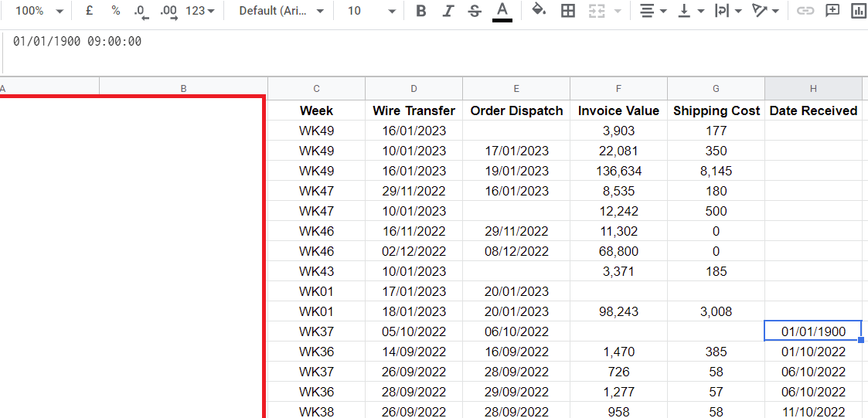Screen dimensions: 868x418
Task: Click the Invoice Value header cell
Action: [619, 110]
